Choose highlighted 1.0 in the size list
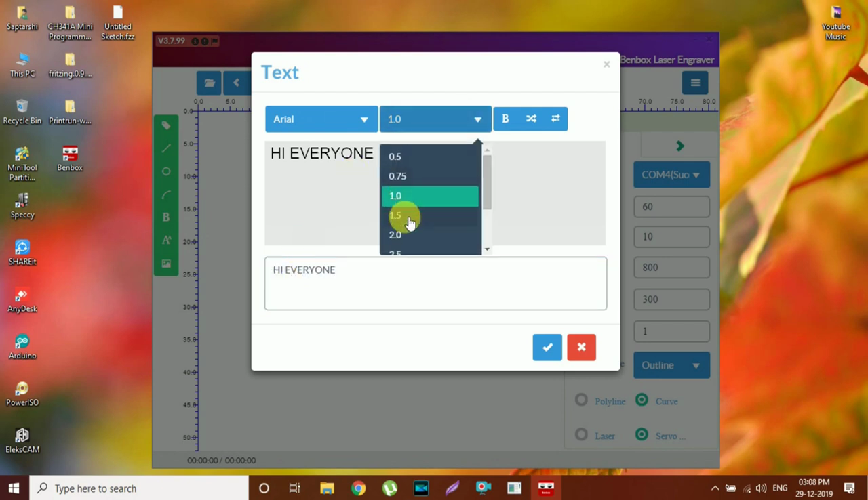This screenshot has height=500, width=868. tap(430, 196)
